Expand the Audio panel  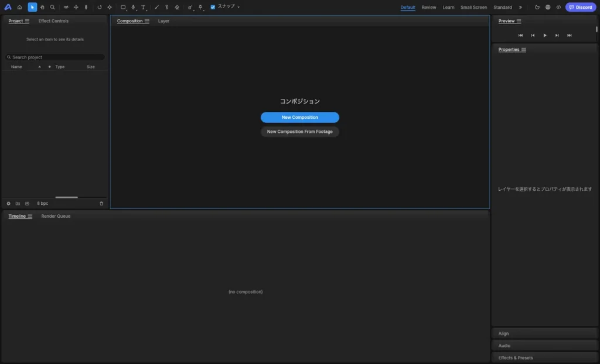click(x=544, y=346)
